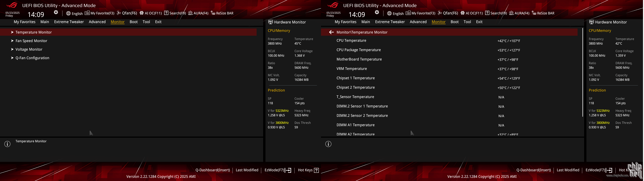Viewport: 644px width, 181px height.
Task: Open Search(F9) in left BIOS screen
Action: pos(175,13)
